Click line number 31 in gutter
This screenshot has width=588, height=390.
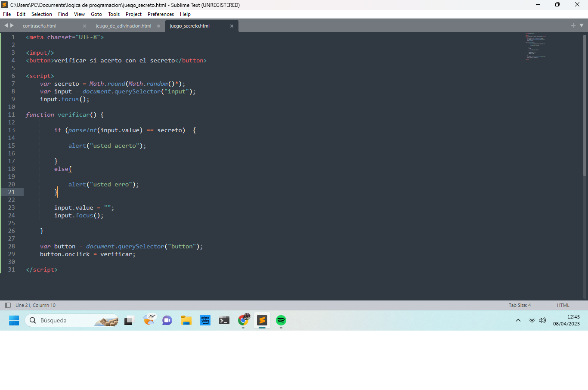click(11, 269)
